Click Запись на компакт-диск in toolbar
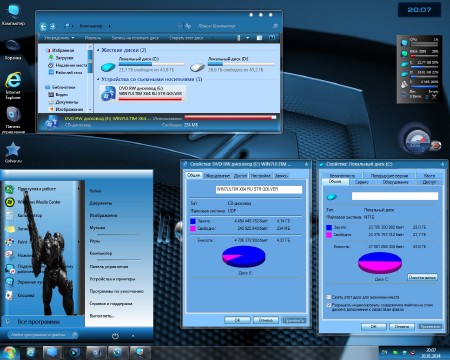 135,38
